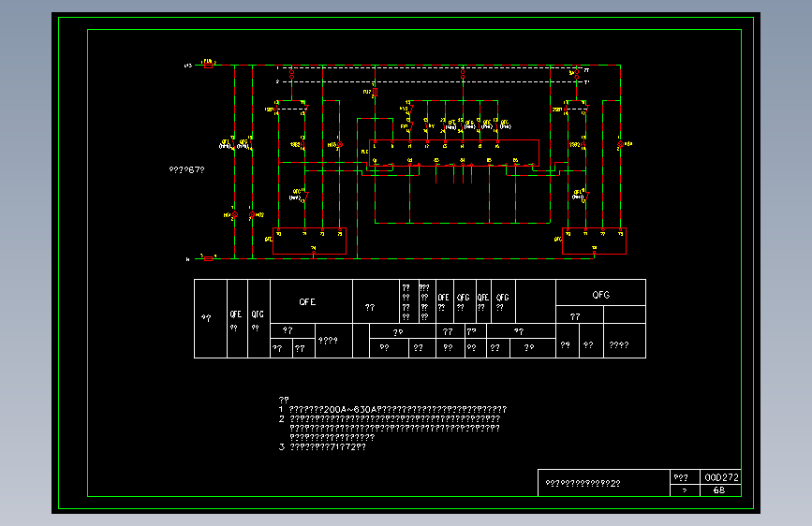Image resolution: width=812 pixels, height=526 pixels.
Task: Click note 1 mentioning 200A~630A
Action: point(392,410)
